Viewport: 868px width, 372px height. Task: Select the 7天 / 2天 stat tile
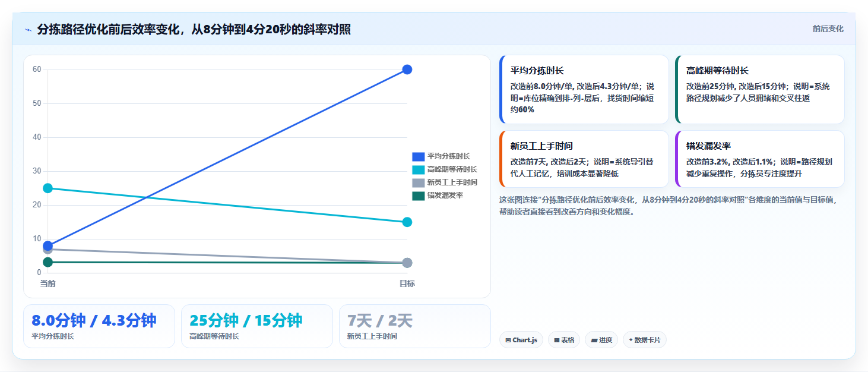(415, 326)
